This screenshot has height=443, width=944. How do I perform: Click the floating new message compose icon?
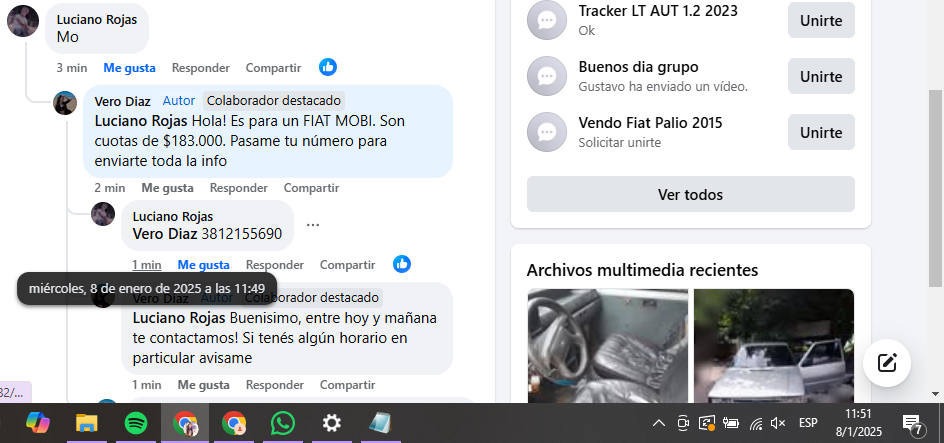pyautogui.click(x=887, y=363)
